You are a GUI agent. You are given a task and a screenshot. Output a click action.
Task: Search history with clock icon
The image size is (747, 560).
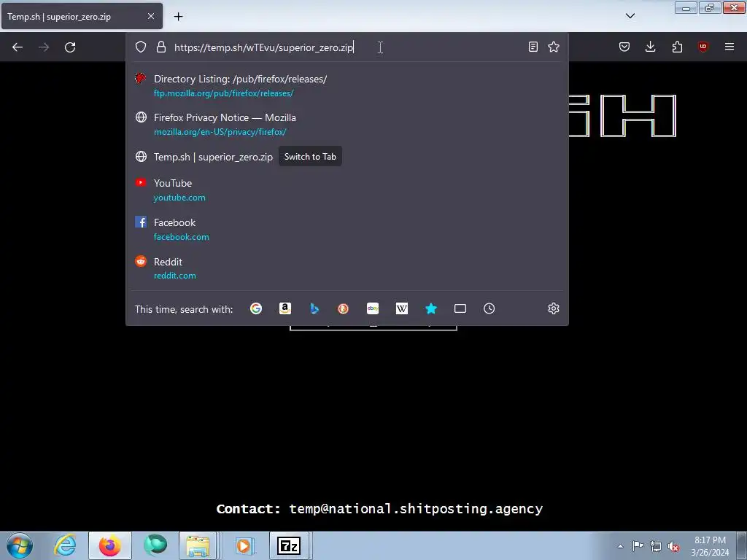[489, 308]
